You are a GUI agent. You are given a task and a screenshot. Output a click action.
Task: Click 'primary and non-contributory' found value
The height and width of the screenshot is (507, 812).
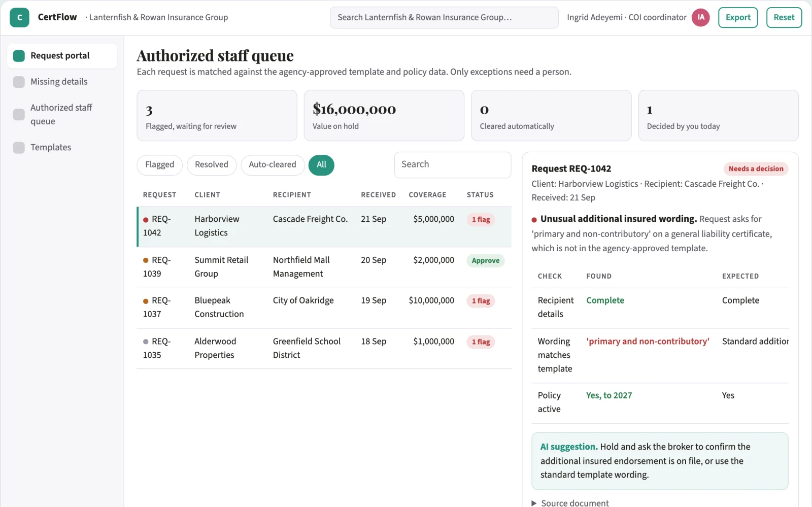(x=648, y=342)
